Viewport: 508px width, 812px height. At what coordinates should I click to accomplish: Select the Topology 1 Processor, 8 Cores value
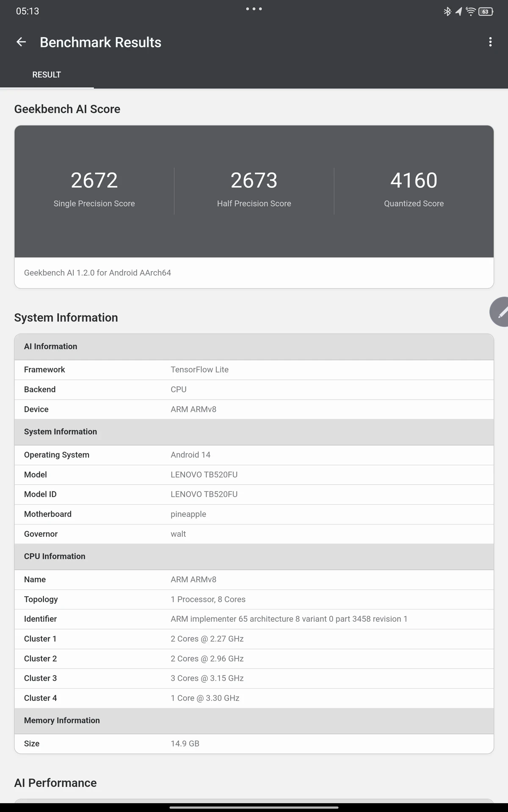coord(208,599)
